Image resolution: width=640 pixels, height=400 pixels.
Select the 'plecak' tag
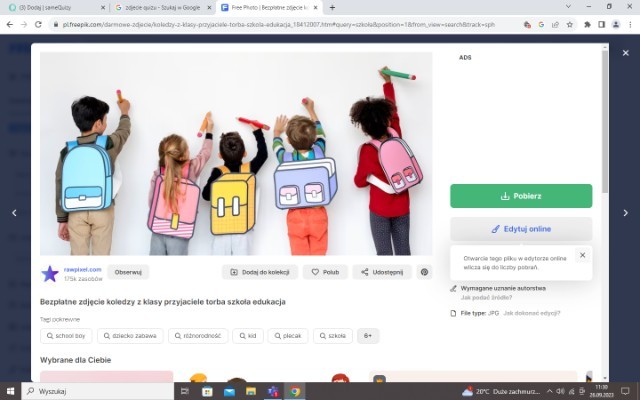pos(288,336)
